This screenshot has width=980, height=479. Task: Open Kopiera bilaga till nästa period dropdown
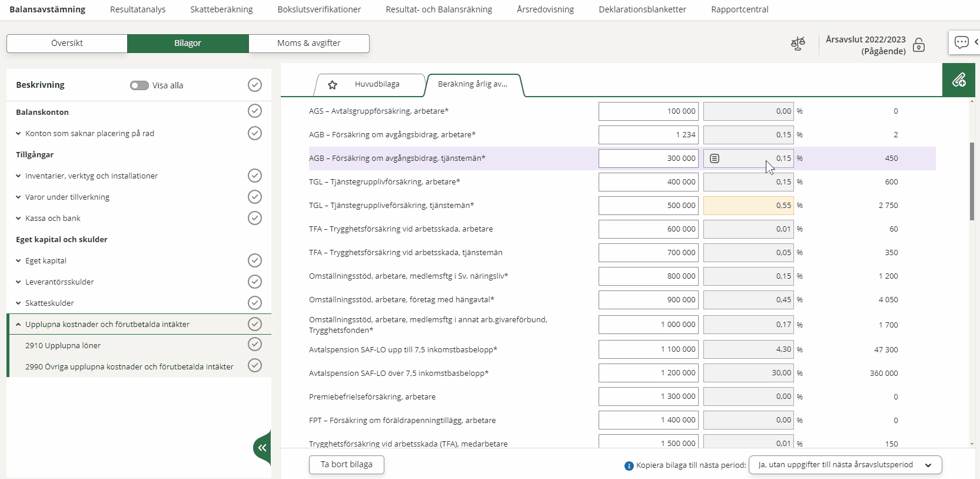tap(845, 465)
